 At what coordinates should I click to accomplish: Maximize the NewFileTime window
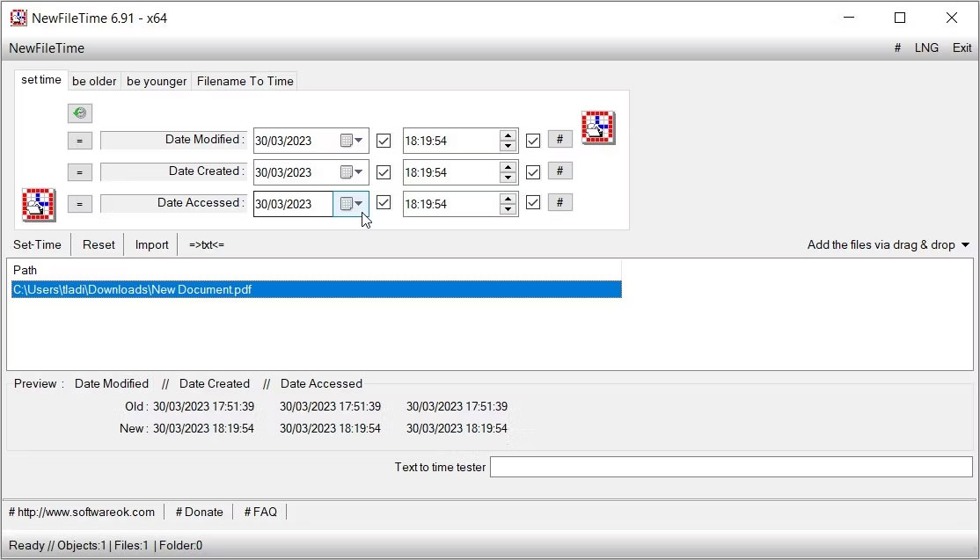click(x=900, y=18)
